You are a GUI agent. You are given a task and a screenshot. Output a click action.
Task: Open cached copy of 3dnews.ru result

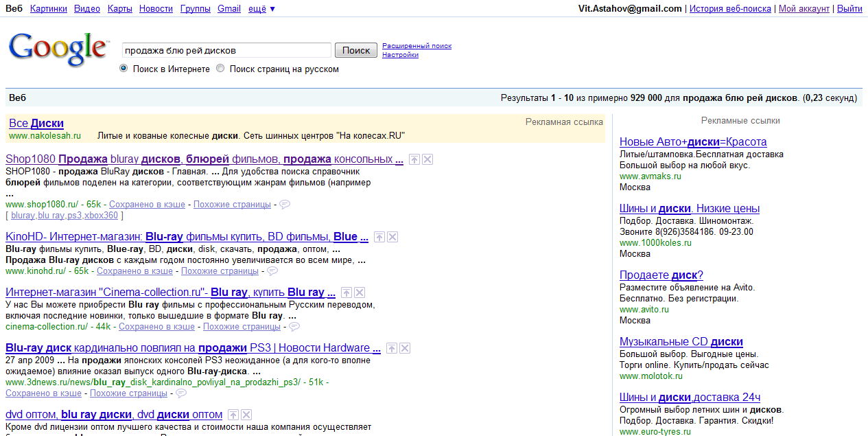tap(43, 393)
